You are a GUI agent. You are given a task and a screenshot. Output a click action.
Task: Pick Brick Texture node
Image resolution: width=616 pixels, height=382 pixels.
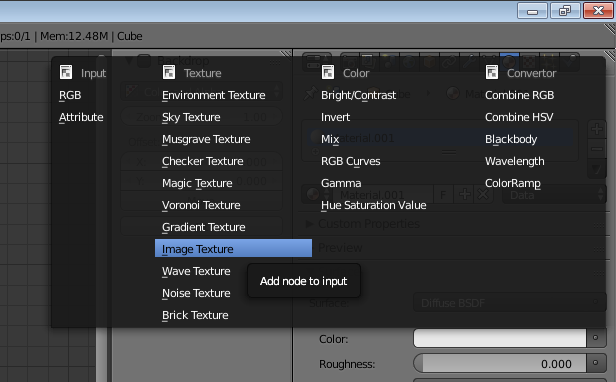(195, 315)
